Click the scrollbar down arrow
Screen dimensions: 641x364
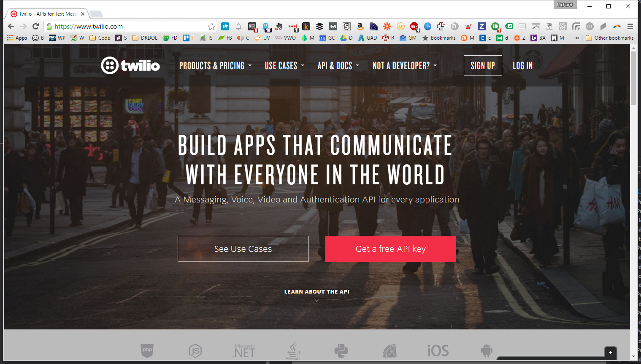point(633,356)
